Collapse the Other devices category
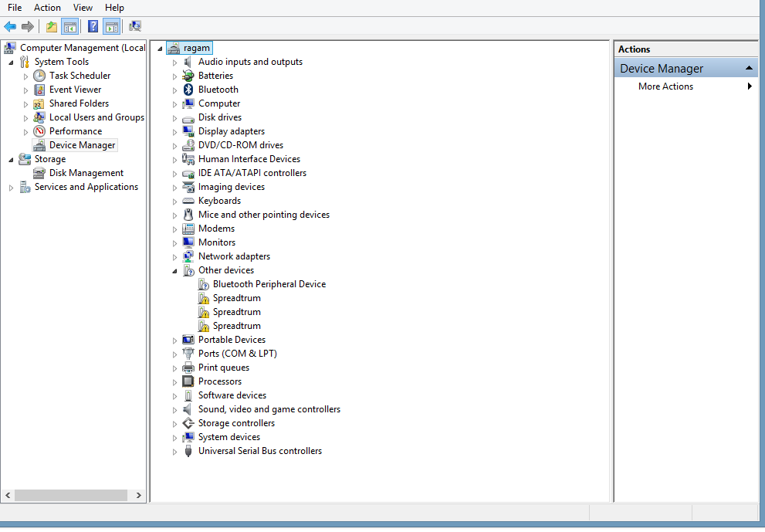Screen dimensions: 765x532 (175, 271)
